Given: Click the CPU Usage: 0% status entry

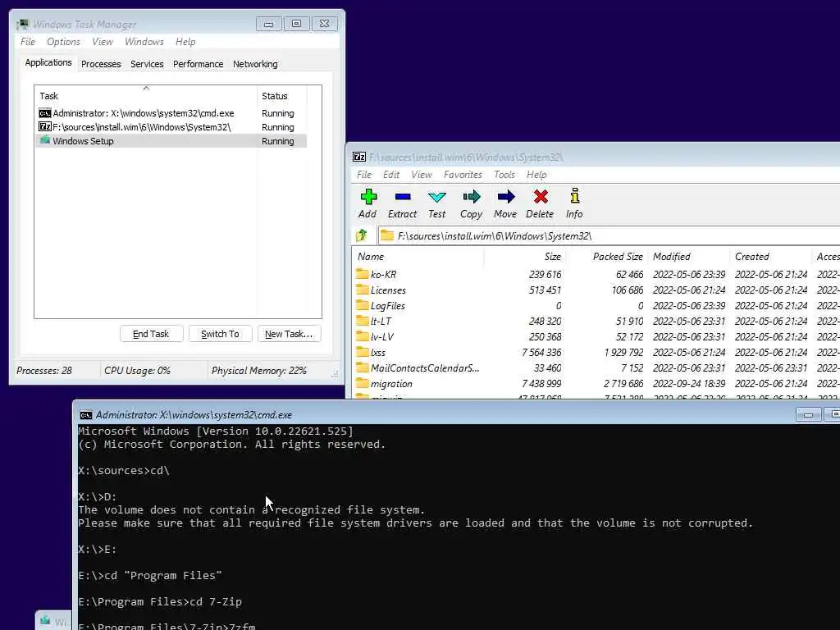Looking at the screenshot, I should click(137, 371).
